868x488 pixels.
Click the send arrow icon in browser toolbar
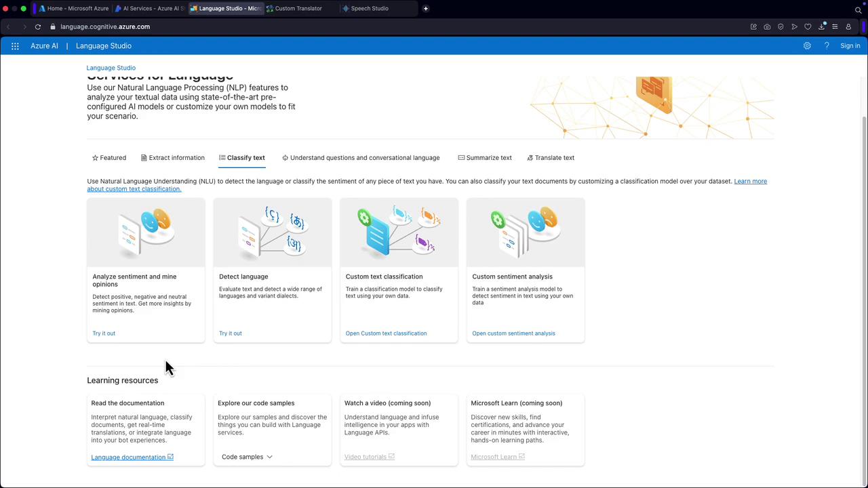[x=794, y=27]
